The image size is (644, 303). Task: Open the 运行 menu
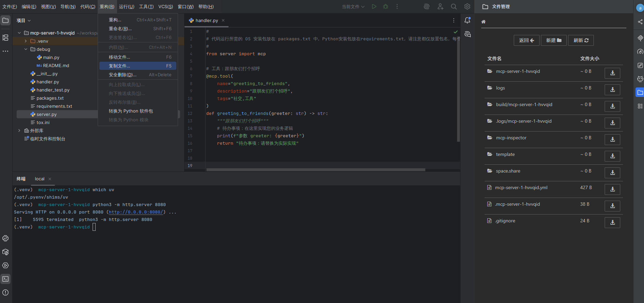(126, 6)
